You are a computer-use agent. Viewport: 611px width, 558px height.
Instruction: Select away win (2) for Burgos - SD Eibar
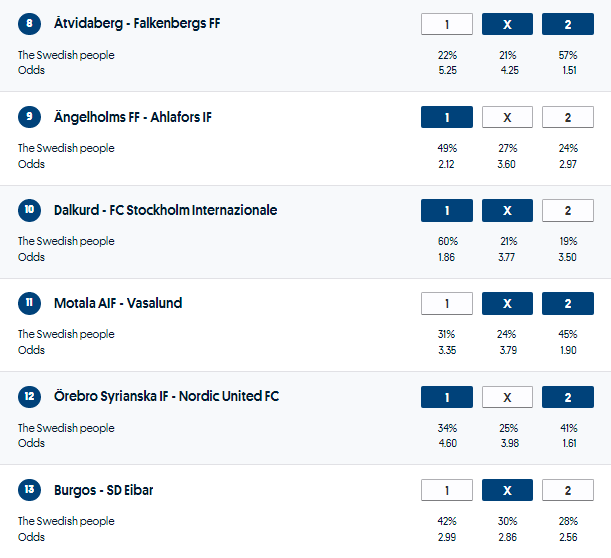point(567,489)
